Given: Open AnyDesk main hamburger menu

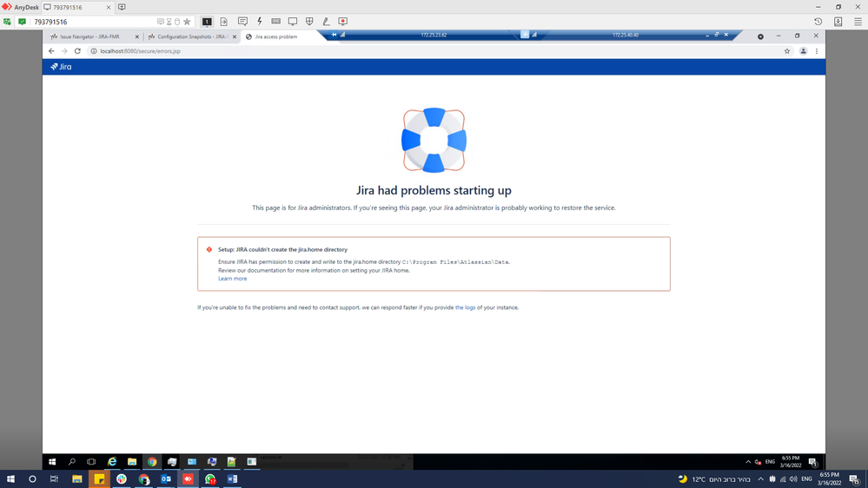Looking at the screenshot, I should tap(858, 22).
